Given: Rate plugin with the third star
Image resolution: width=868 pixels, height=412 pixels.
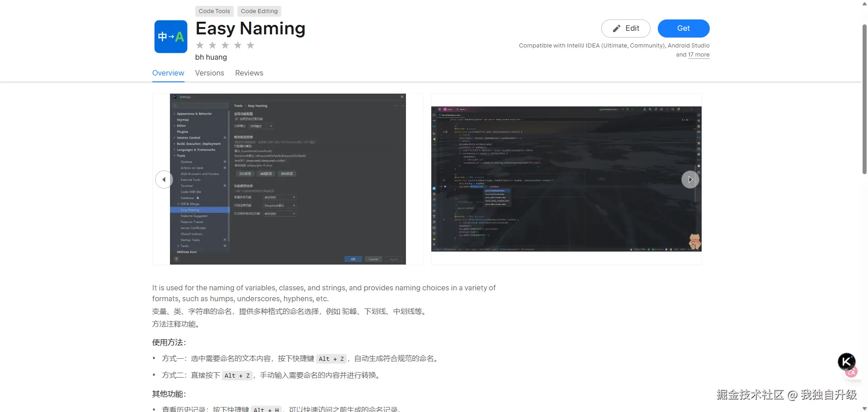Looking at the screenshot, I should tap(225, 45).
